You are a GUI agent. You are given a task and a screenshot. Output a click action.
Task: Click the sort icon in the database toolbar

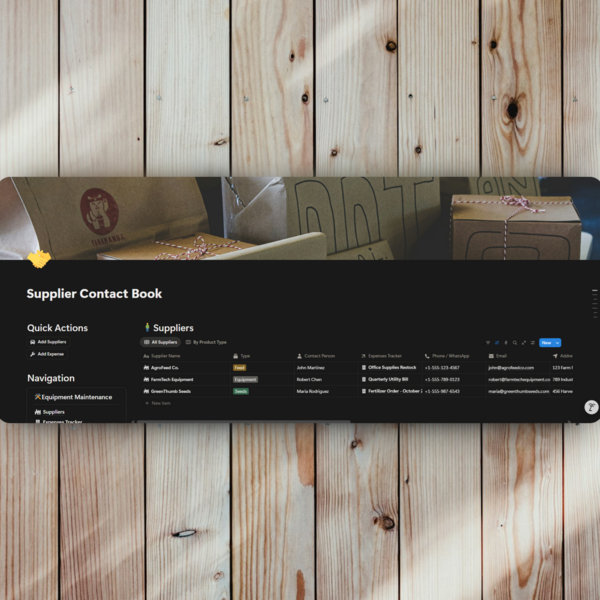[x=497, y=343]
